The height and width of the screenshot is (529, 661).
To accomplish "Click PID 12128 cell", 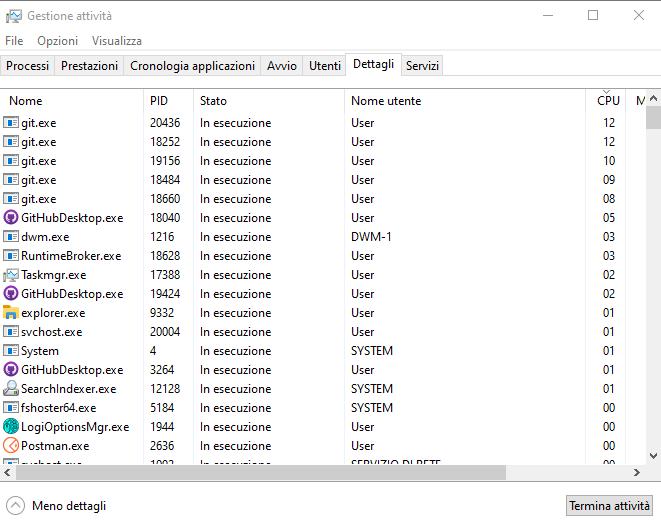I will (x=165, y=389).
